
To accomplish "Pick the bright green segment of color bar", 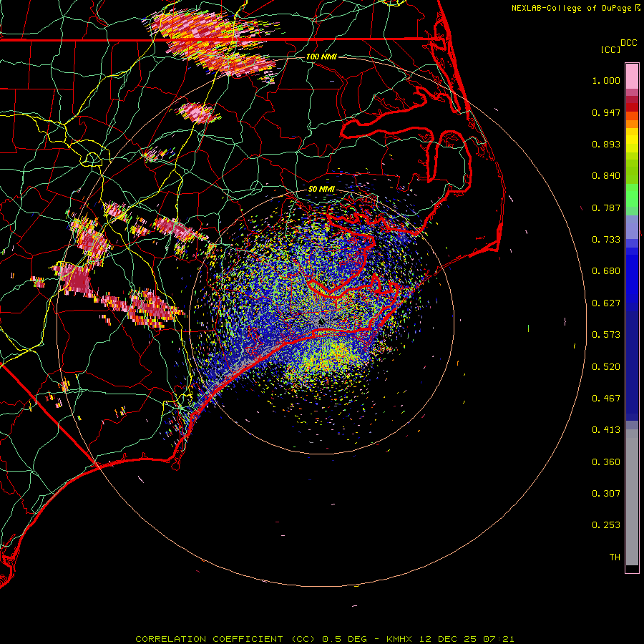I will (632, 195).
